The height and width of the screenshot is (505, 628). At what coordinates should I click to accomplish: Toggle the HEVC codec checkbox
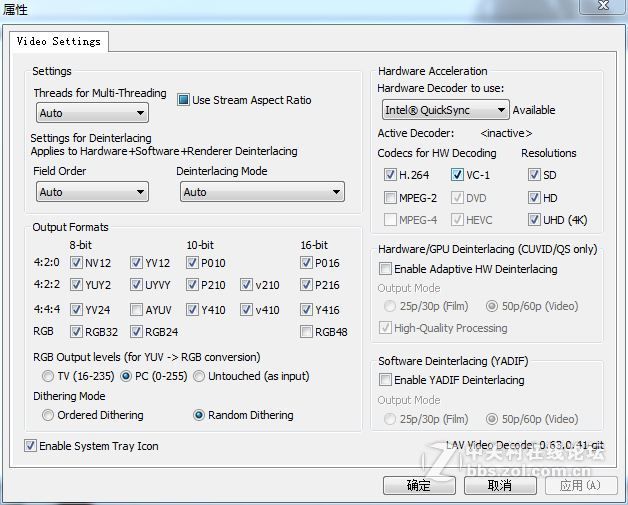point(457,219)
